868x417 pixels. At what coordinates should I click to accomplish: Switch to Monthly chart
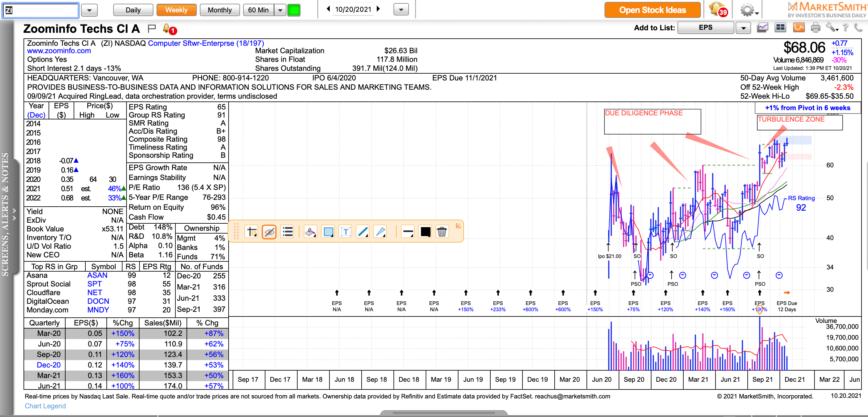pyautogui.click(x=220, y=10)
